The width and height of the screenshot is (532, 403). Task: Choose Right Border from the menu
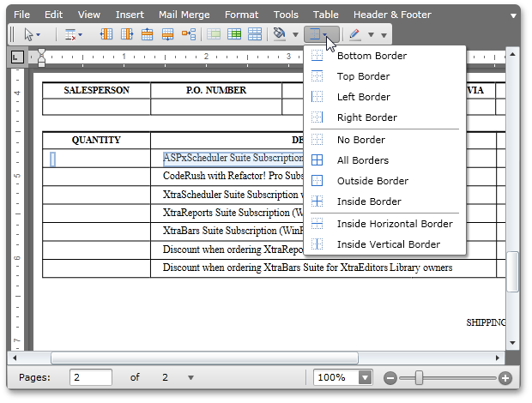(x=384, y=117)
